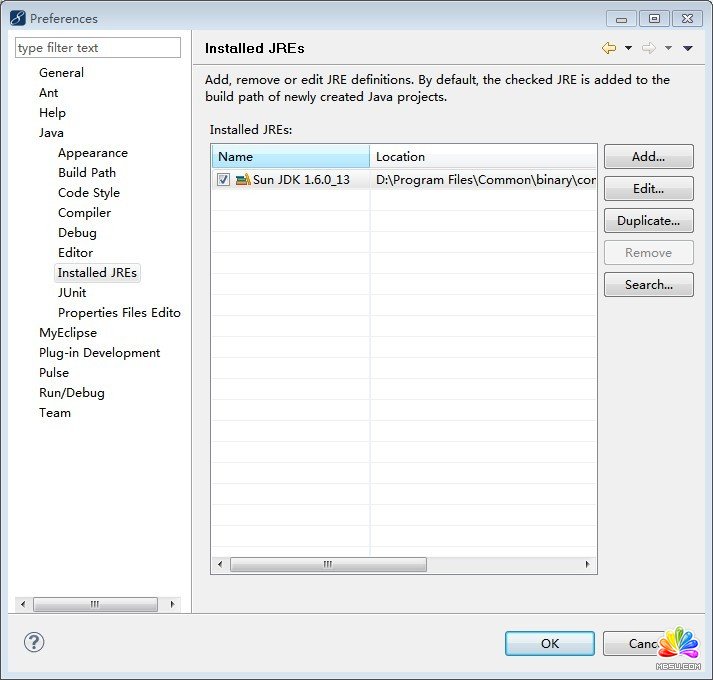Select Installed JREs in the tree
Image resolution: width=713 pixels, height=680 pixels.
pyautogui.click(x=97, y=273)
